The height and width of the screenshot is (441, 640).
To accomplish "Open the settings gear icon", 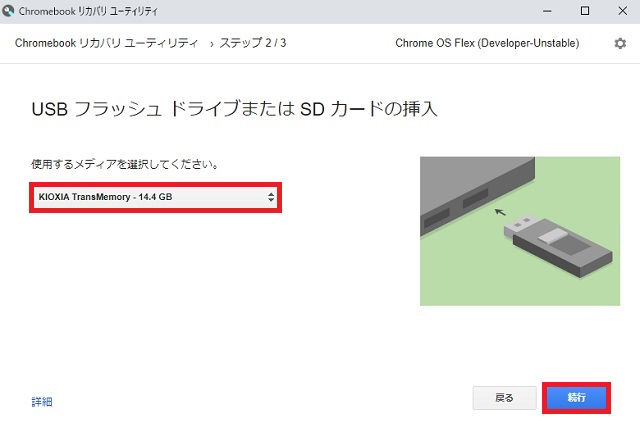I will pyautogui.click(x=620, y=43).
